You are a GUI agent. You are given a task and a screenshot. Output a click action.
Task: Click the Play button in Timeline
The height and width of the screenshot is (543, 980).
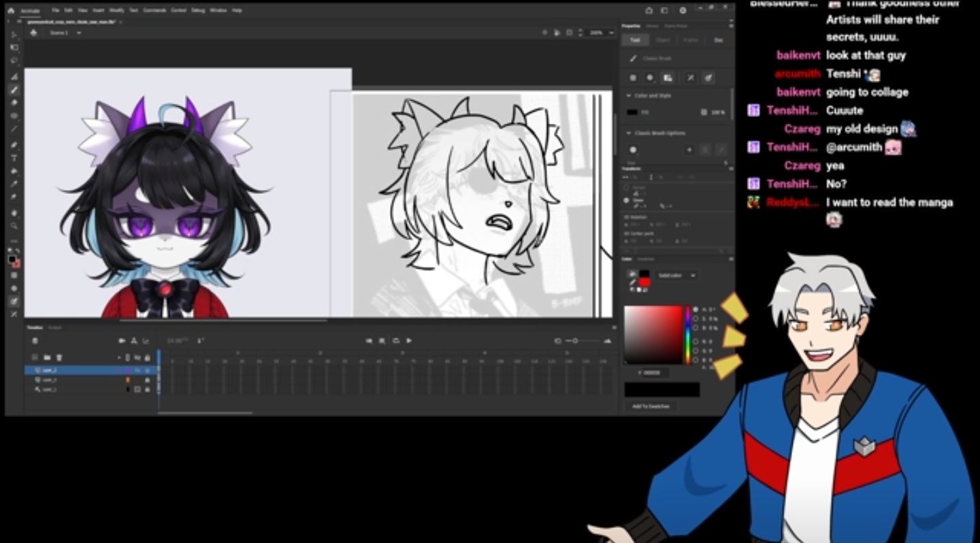pyautogui.click(x=409, y=340)
